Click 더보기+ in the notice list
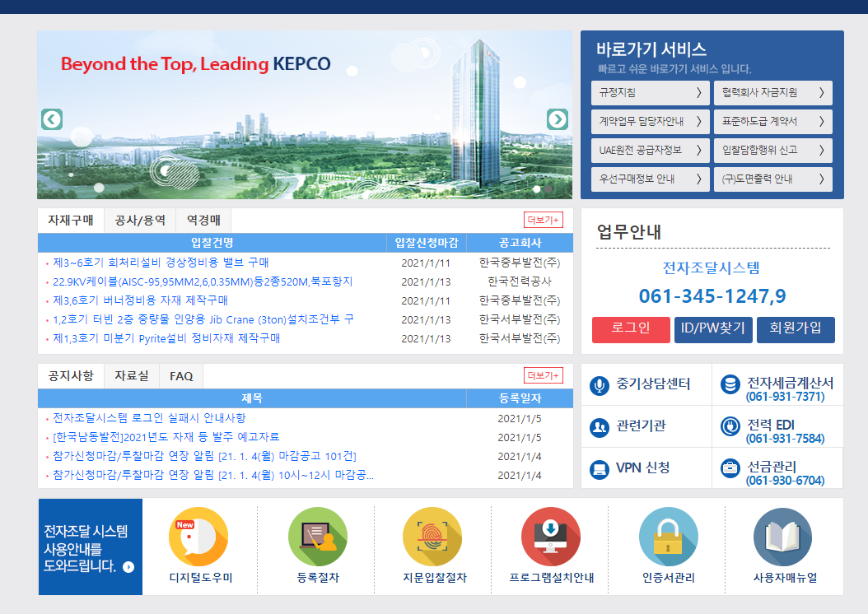This screenshot has width=868, height=614. (544, 375)
